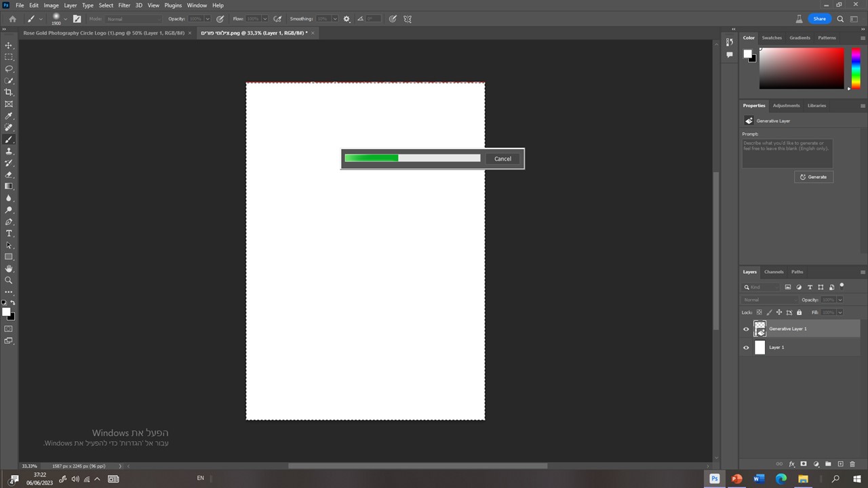Open the Image menu
868x488 pixels.
click(x=51, y=5)
